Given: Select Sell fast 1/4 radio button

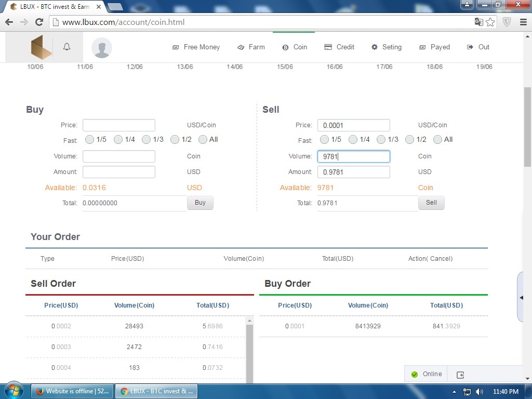Looking at the screenshot, I should click(x=353, y=139).
